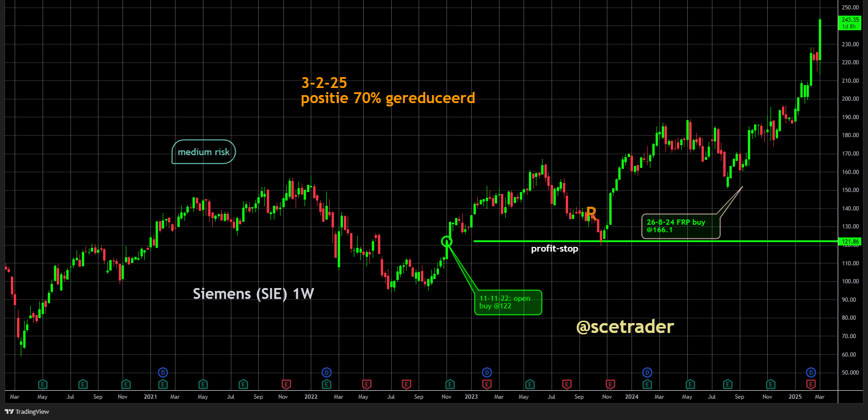
Task: Open the February 2024 green earnings marker
Action: click(647, 384)
